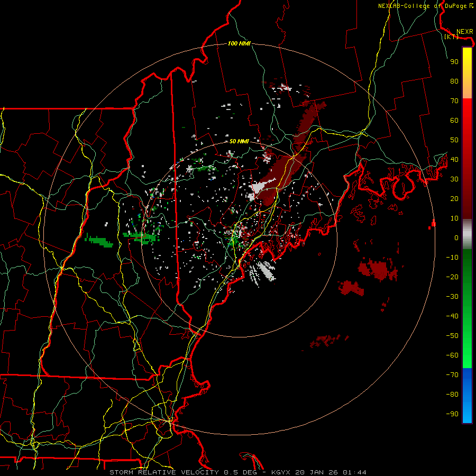Click the -30 value on velocity scale
Screen dimensions: 476x476
pyautogui.click(x=452, y=297)
